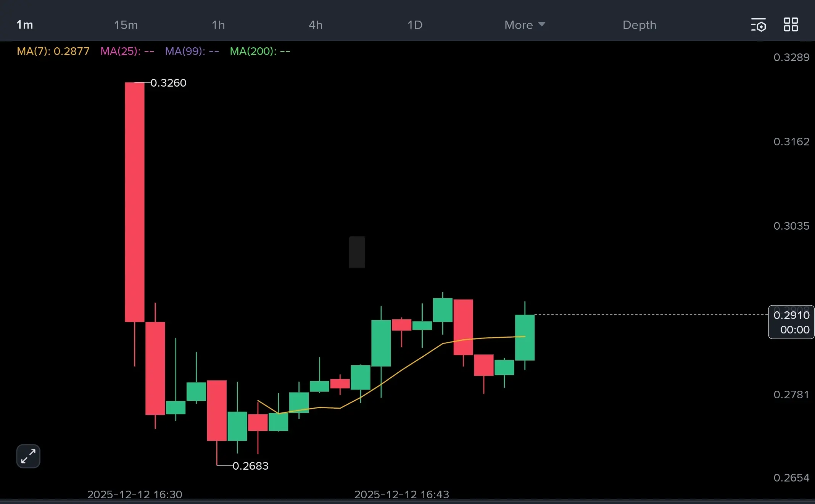
Task: Select the 1m timeframe tab
Action: tap(25, 25)
